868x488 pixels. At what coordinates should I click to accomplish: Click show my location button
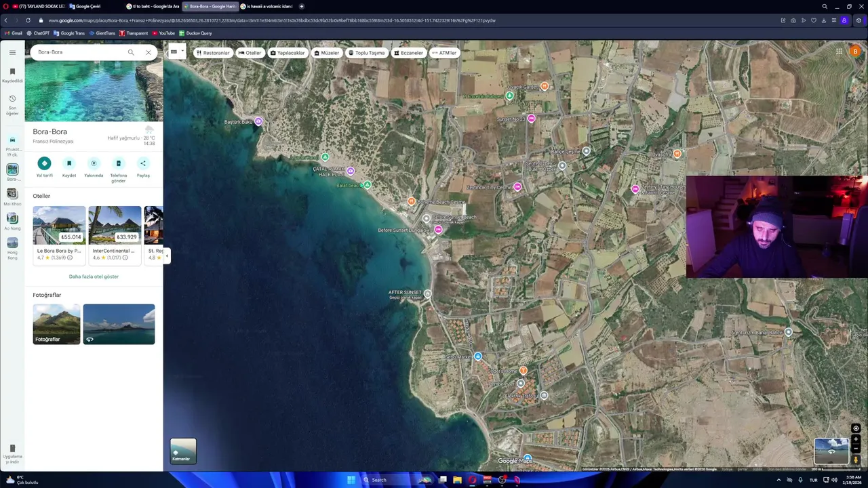tap(856, 428)
